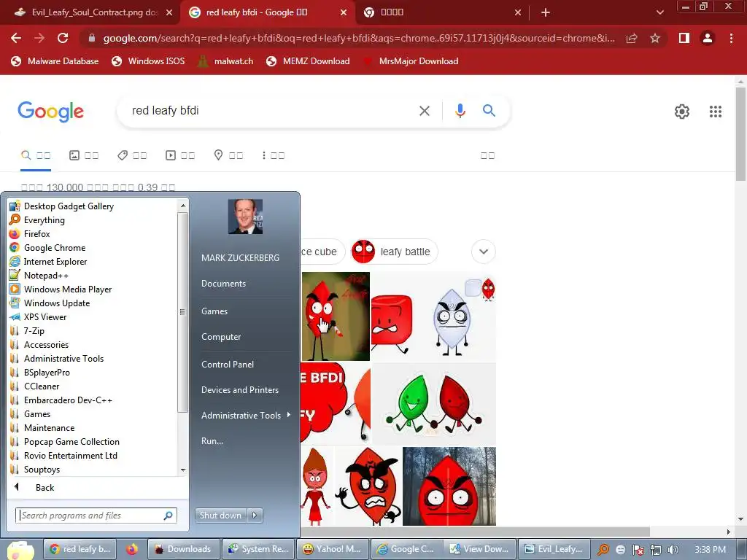Launch Google Chrome from Start menu
This screenshot has width=747, height=560.
[x=54, y=248]
